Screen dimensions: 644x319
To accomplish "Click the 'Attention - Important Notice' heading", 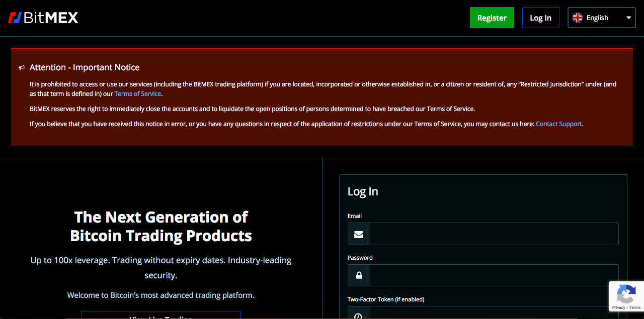I will tap(85, 67).
